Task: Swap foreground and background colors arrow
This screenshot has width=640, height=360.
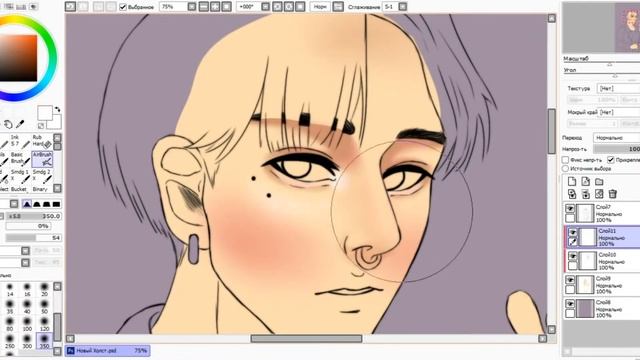Action: [57, 109]
